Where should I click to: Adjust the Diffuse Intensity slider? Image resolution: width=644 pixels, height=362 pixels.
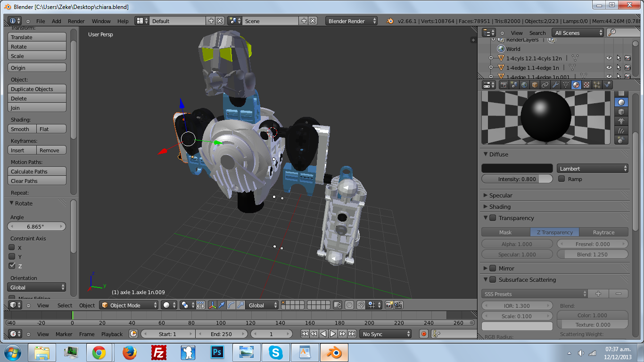pyautogui.click(x=517, y=179)
